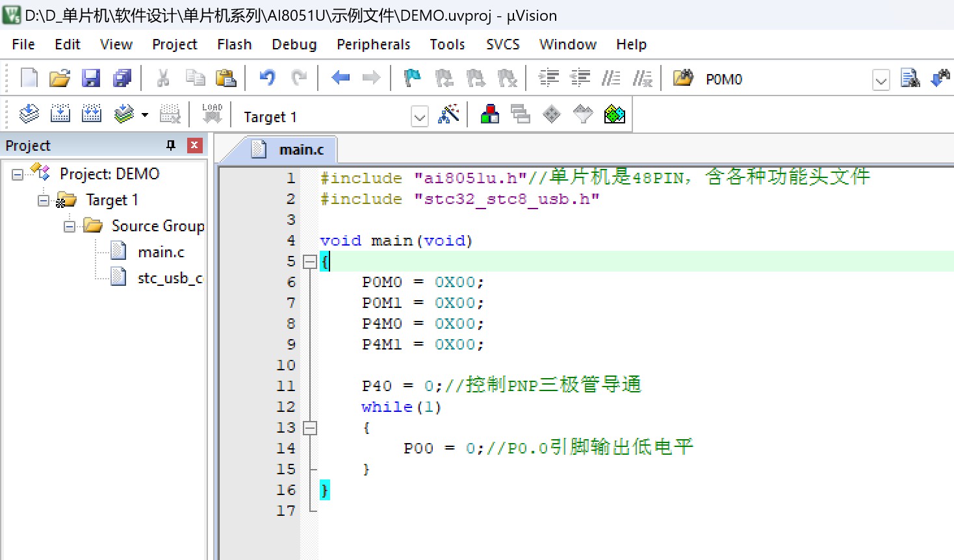Click the Manage Multi-Project Workspace icon
The height and width of the screenshot is (560, 954).
[521, 114]
